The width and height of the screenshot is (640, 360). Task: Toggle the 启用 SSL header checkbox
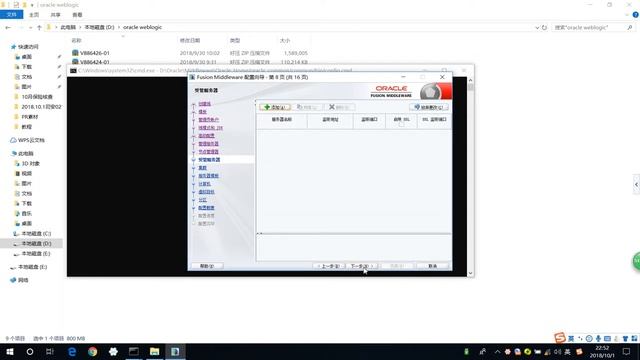point(401,124)
